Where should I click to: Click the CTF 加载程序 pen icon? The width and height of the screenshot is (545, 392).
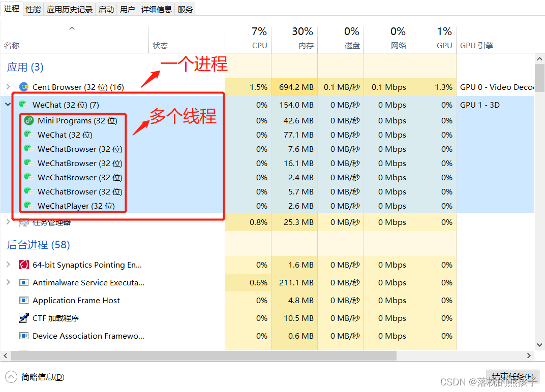tap(23, 318)
